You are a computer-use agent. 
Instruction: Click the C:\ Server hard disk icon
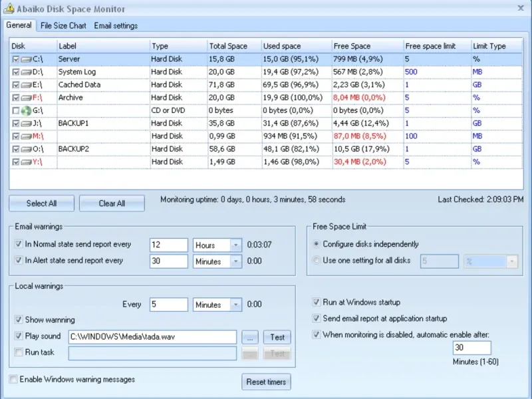[x=27, y=59]
